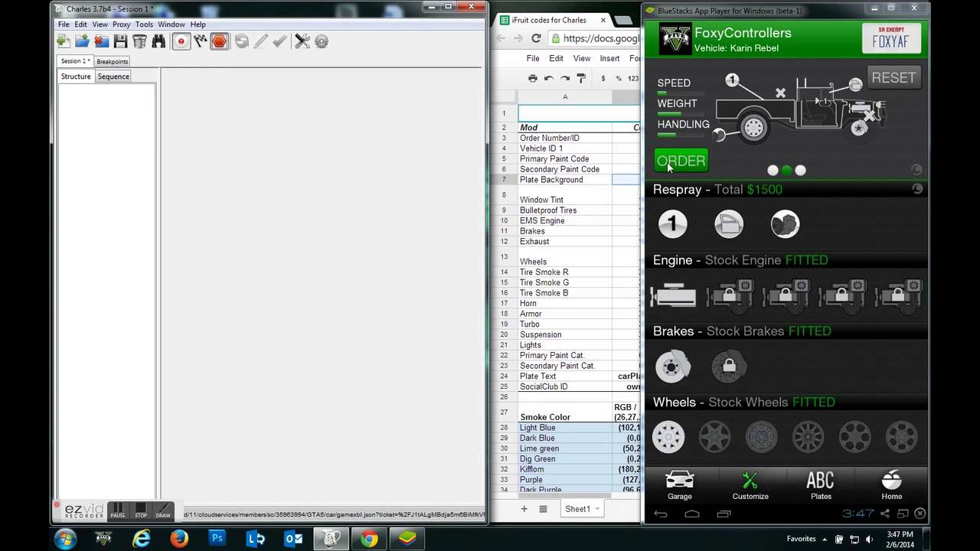980x551 pixels.
Task: Open Tools menu in Charles
Action: (144, 24)
